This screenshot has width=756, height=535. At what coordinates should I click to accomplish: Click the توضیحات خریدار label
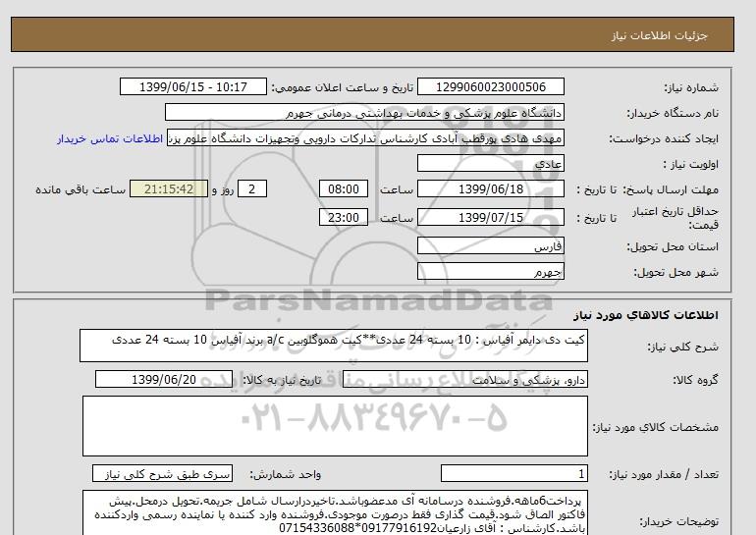point(678,521)
